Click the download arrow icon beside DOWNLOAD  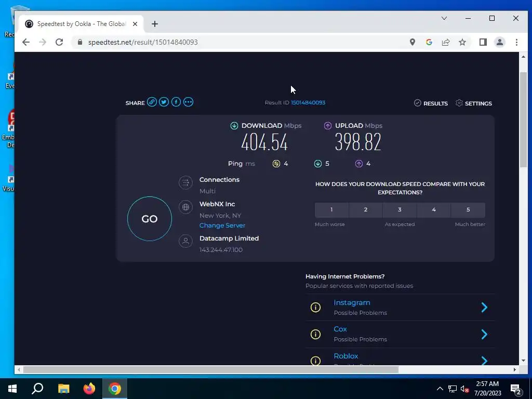(x=234, y=126)
